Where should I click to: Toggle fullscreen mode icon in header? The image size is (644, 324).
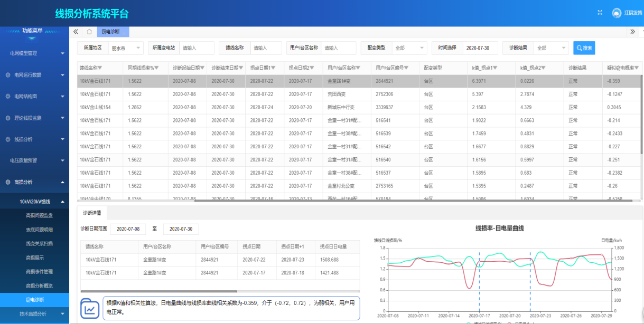coord(600,13)
